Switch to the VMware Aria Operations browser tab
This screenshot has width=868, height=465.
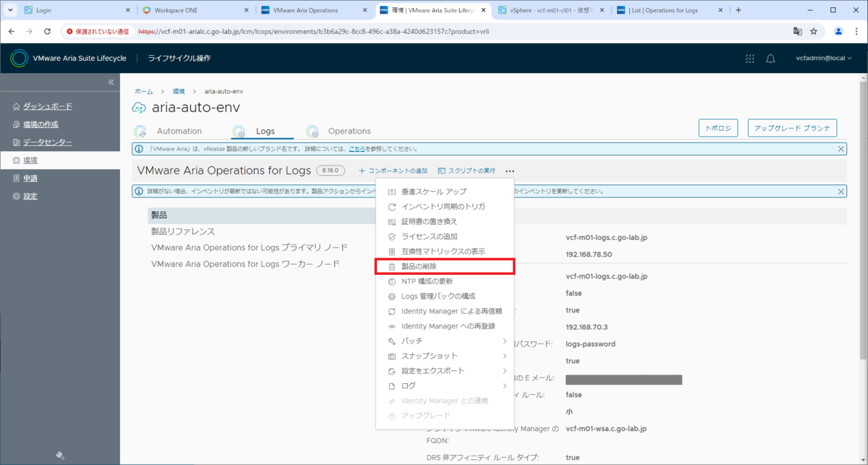pyautogui.click(x=313, y=10)
